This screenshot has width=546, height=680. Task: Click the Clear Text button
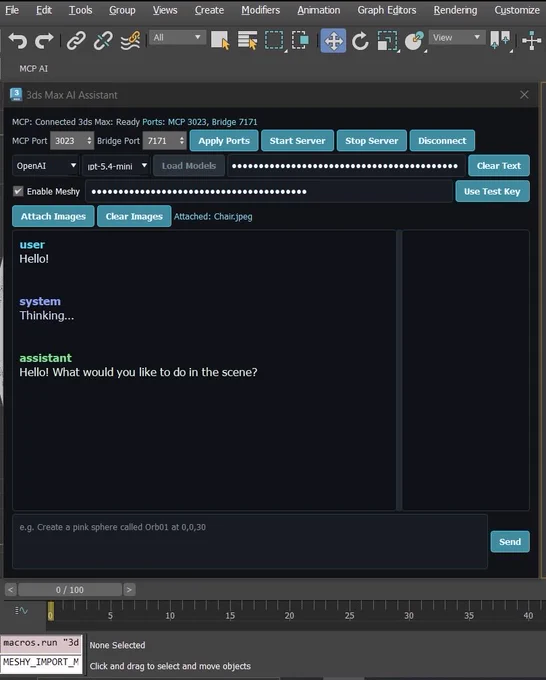coord(499,166)
